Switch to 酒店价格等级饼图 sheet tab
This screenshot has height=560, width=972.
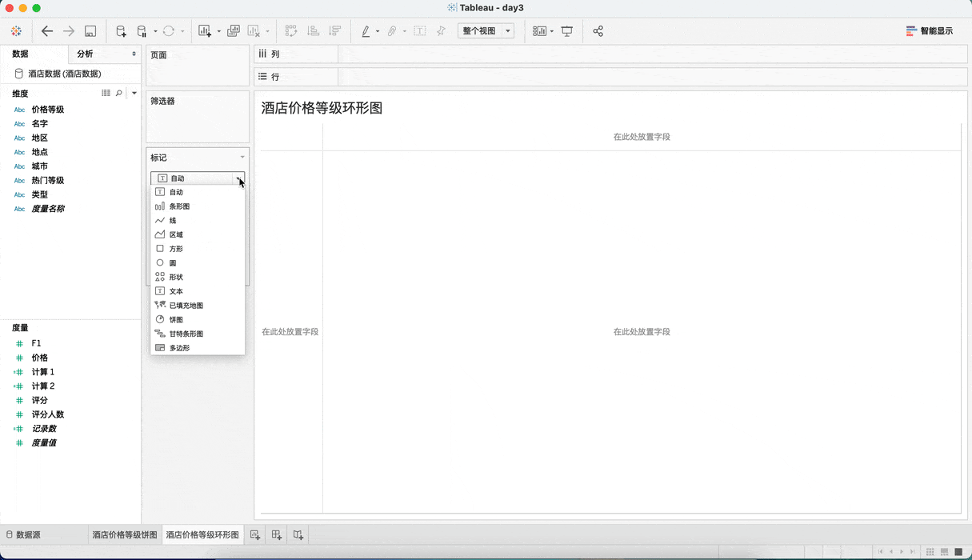125,534
